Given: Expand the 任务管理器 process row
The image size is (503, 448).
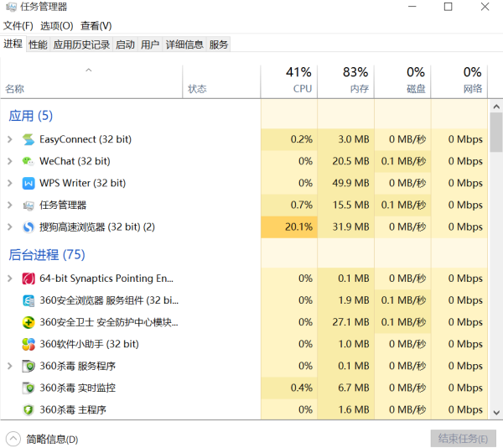Looking at the screenshot, I should 10,205.
